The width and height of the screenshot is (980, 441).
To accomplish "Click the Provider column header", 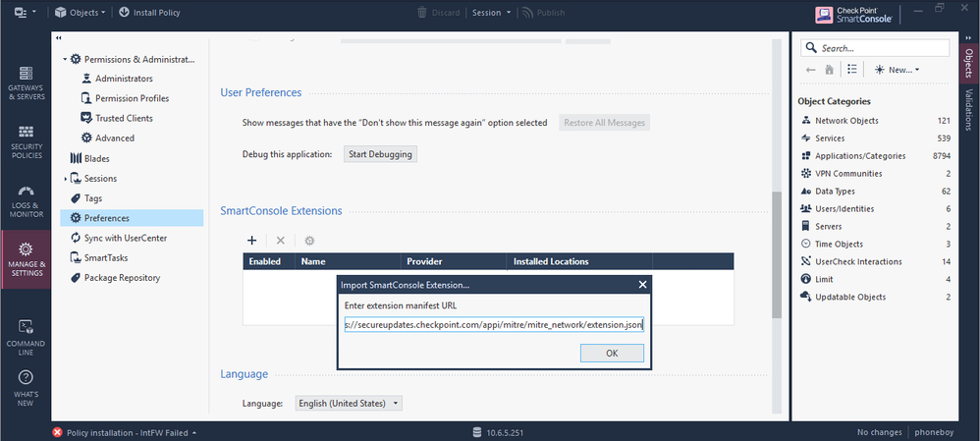I will 454,261.
